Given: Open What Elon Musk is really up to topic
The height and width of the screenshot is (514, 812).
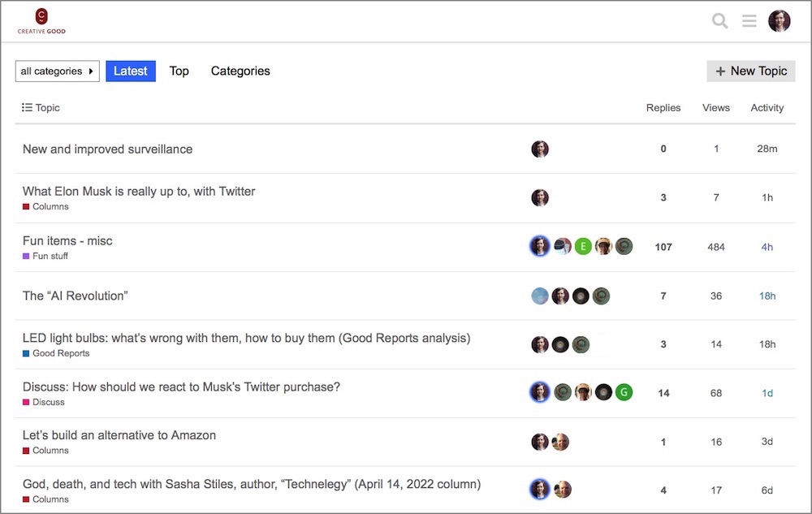Looking at the screenshot, I should [x=139, y=191].
